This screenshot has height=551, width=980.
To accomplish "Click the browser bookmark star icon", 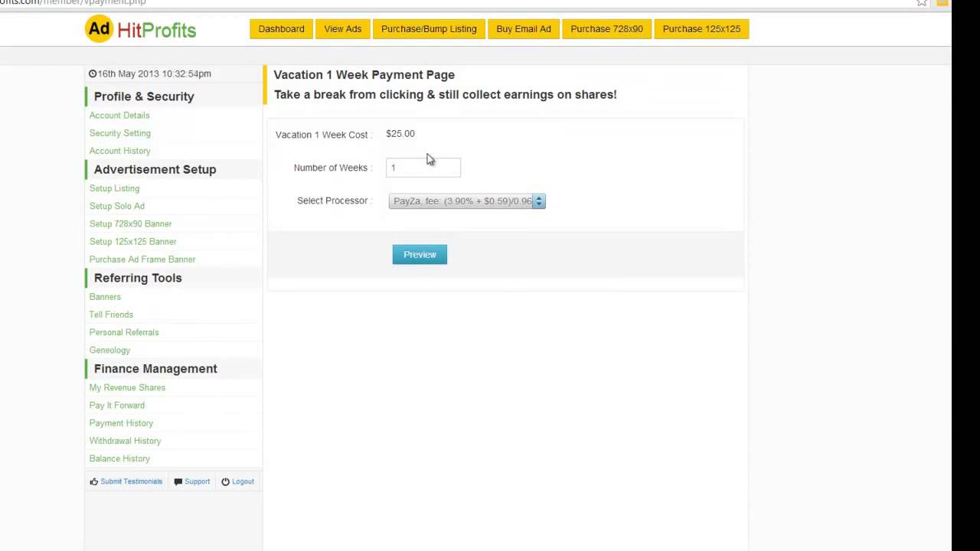I will pos(922,2).
